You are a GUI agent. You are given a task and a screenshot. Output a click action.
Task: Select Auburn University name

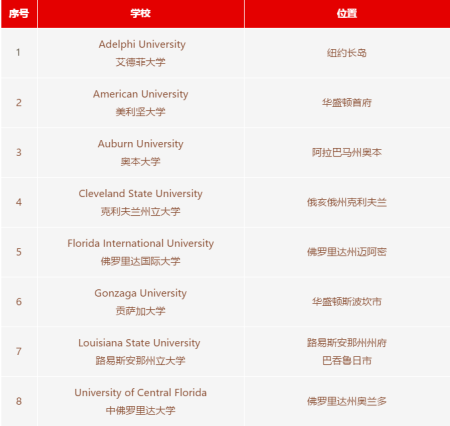tap(141, 144)
